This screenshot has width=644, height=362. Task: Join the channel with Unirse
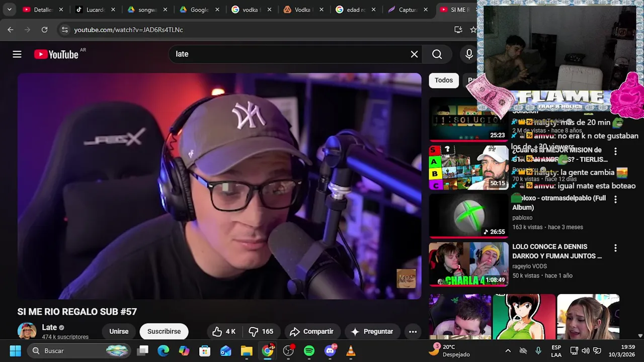pyautogui.click(x=119, y=331)
